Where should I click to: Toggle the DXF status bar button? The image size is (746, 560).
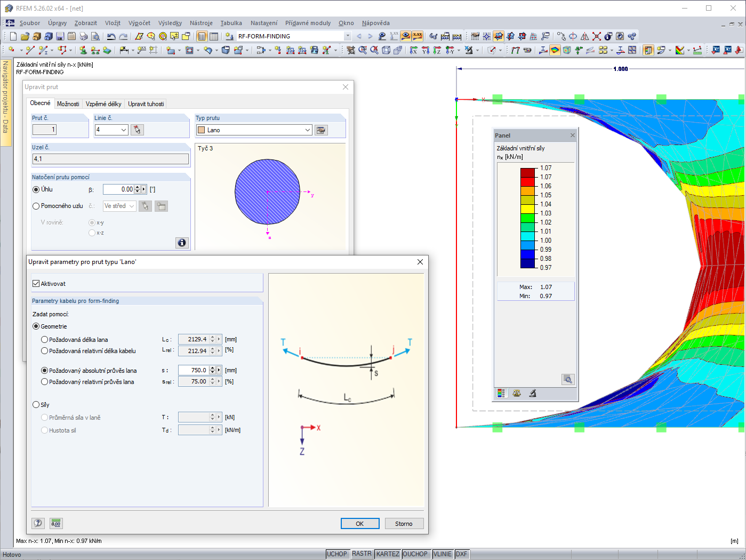pyautogui.click(x=461, y=554)
